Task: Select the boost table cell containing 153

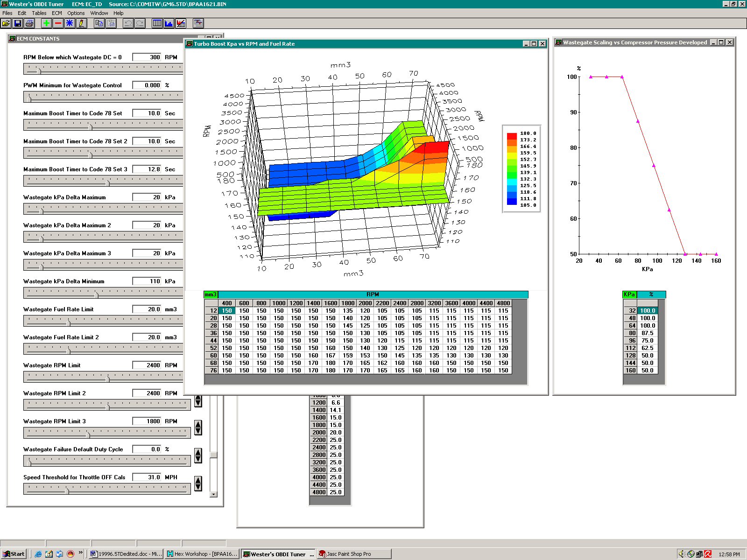Action: (365, 356)
